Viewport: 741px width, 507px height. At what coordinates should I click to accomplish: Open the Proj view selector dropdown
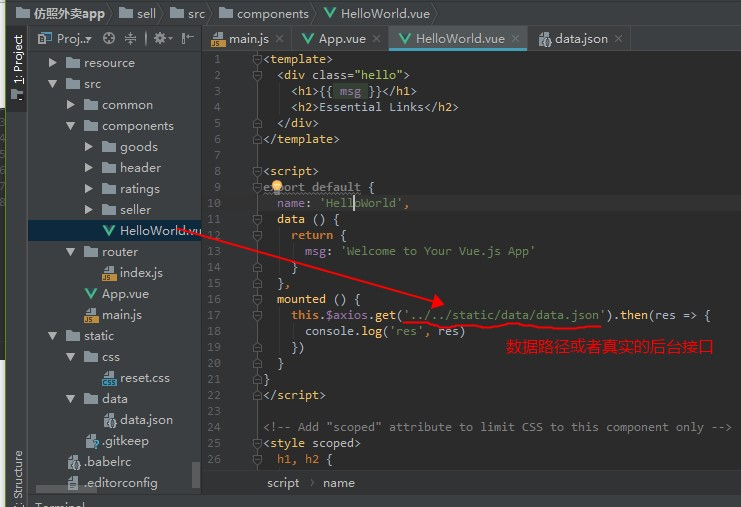(65, 38)
